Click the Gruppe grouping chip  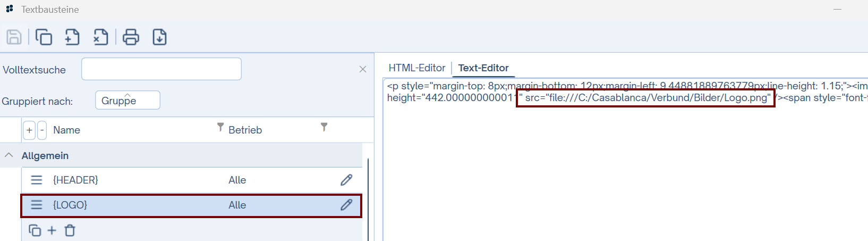(127, 101)
